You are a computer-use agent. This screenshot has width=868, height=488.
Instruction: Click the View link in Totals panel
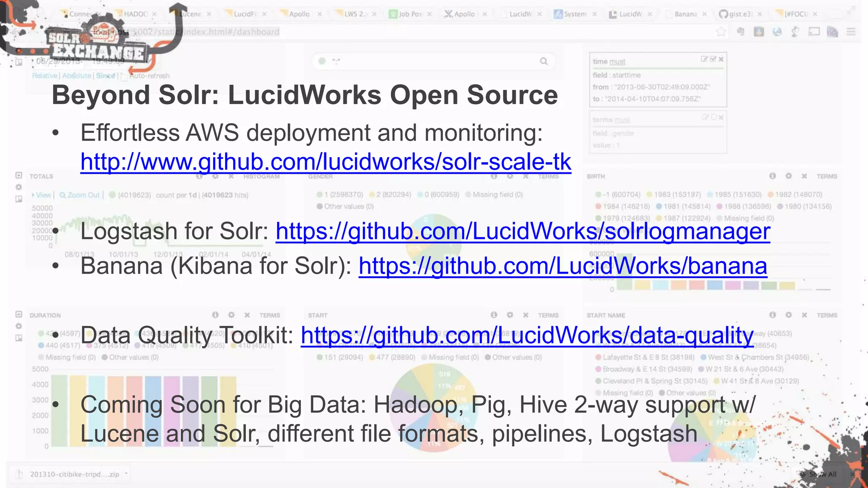[x=43, y=195]
